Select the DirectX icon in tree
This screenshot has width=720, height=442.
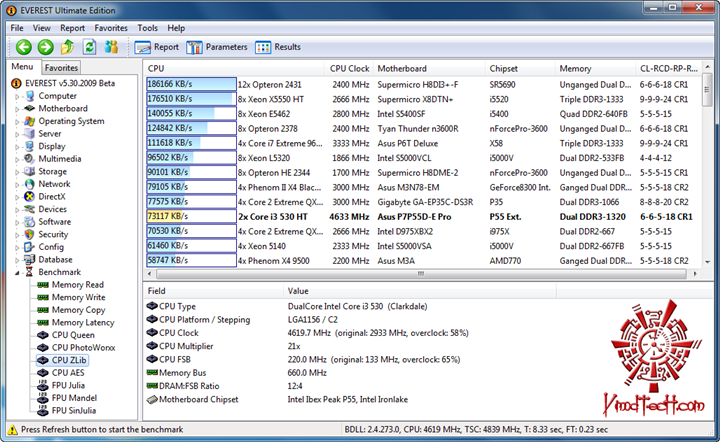click(x=29, y=196)
